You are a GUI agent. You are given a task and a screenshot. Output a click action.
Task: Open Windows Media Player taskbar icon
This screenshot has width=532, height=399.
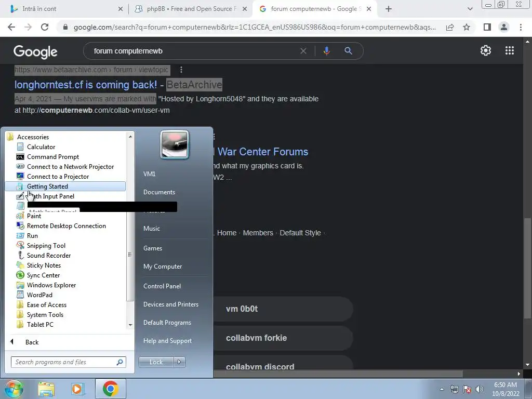tap(77, 389)
